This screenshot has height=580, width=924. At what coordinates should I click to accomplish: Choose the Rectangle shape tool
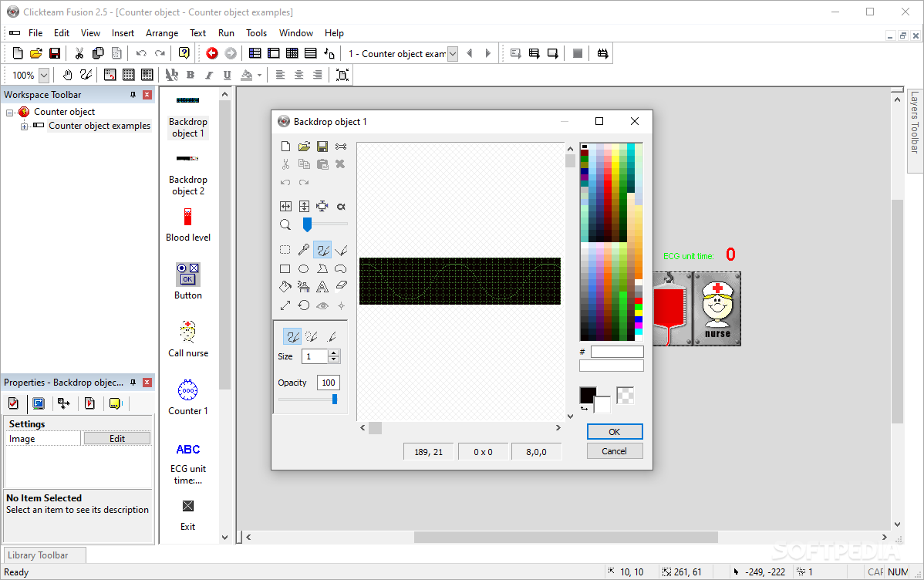pos(285,268)
